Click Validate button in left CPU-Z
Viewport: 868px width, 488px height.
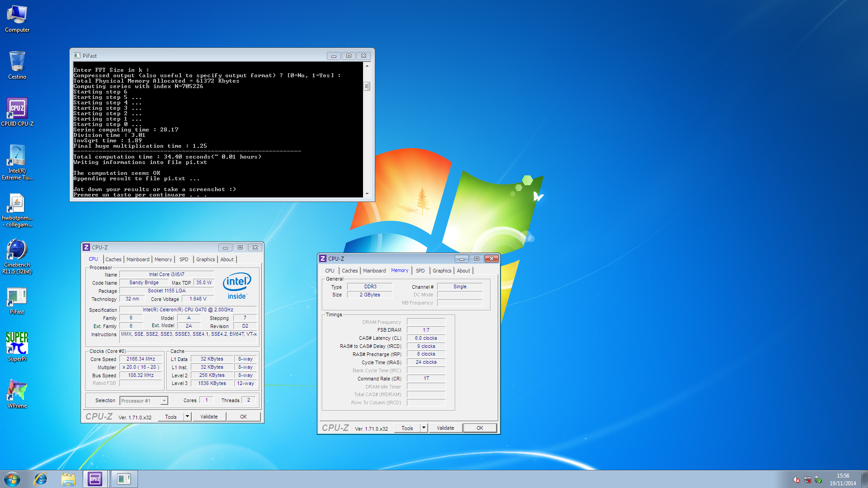coord(209,417)
